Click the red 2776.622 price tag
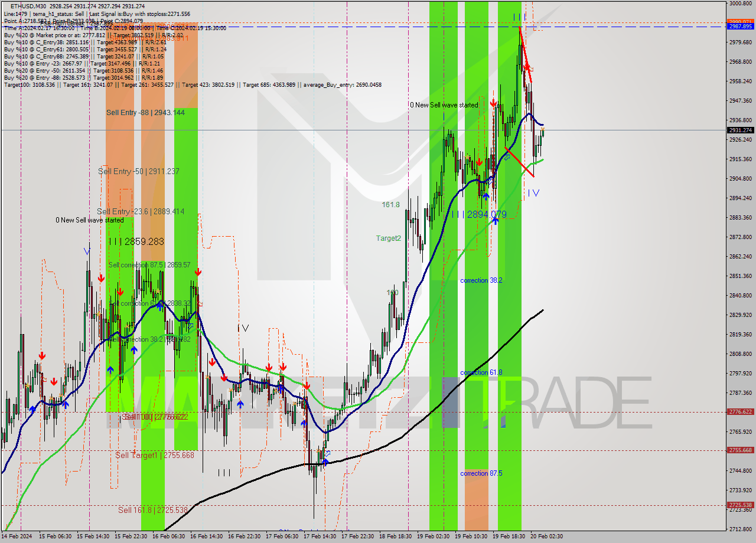Image resolution: width=756 pixels, height=543 pixels. click(x=740, y=412)
